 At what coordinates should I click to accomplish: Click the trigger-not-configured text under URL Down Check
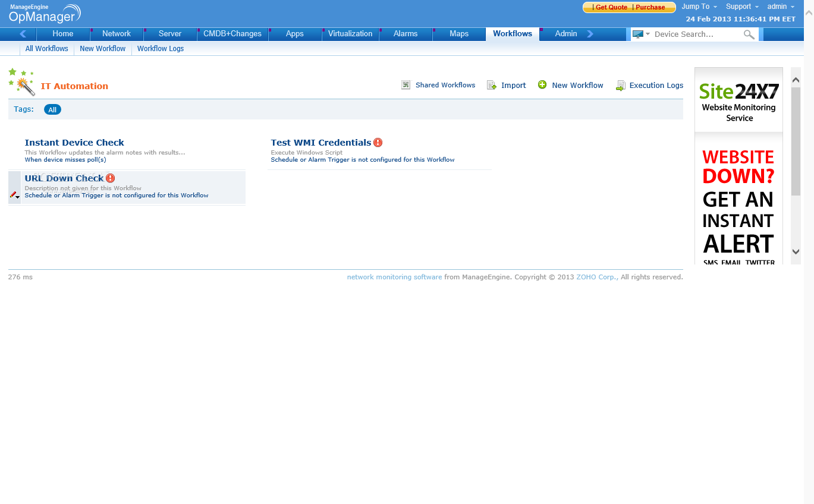(117, 196)
